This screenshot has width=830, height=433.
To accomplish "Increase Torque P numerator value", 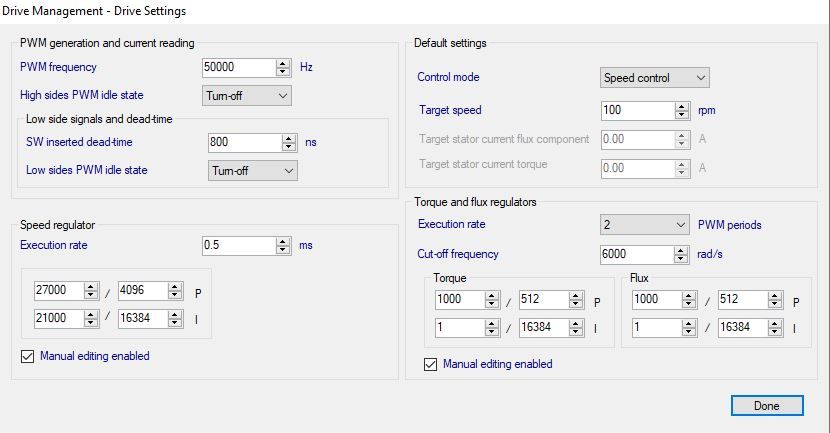I will click(x=492, y=295).
